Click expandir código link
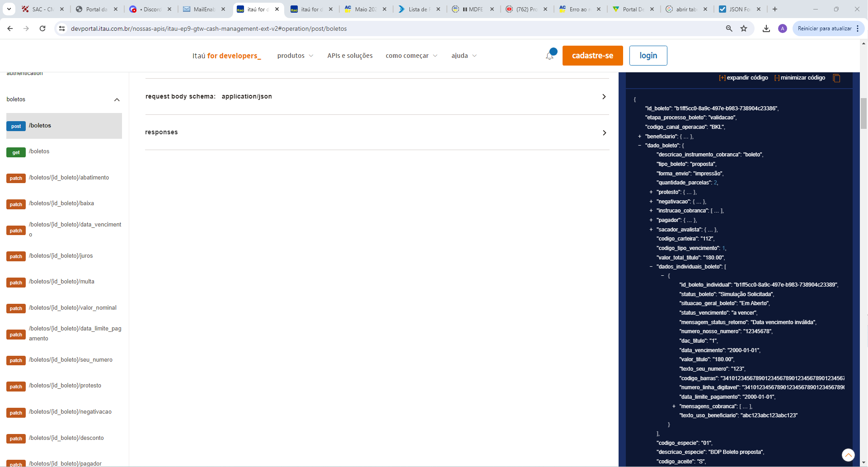Viewport: 868px width, 467px height. (743, 78)
